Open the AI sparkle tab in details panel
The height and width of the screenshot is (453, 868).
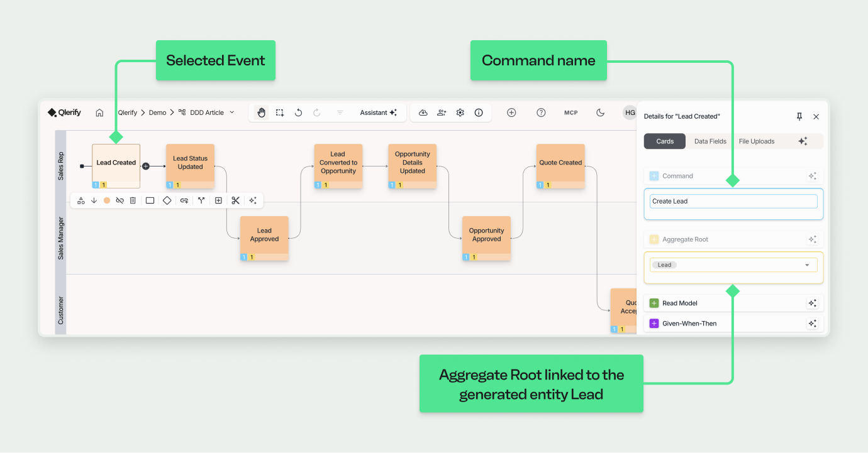click(803, 141)
